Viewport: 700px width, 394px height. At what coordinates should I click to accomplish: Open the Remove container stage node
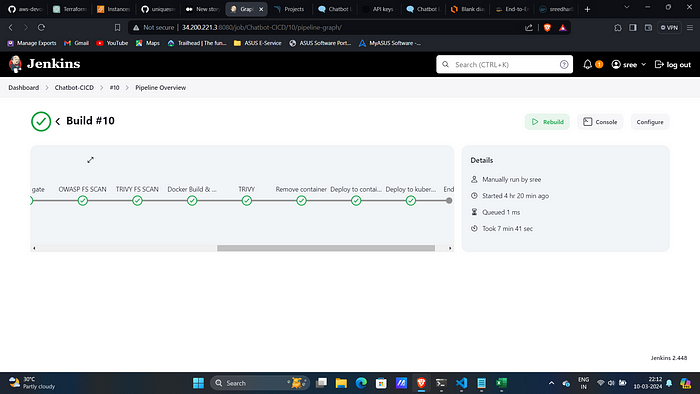coord(301,201)
